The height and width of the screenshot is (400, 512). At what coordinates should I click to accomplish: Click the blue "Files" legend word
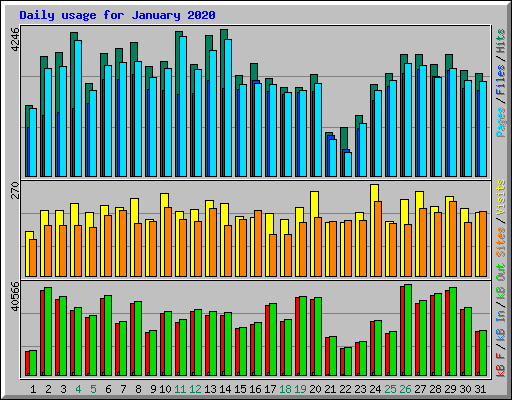pos(501,80)
